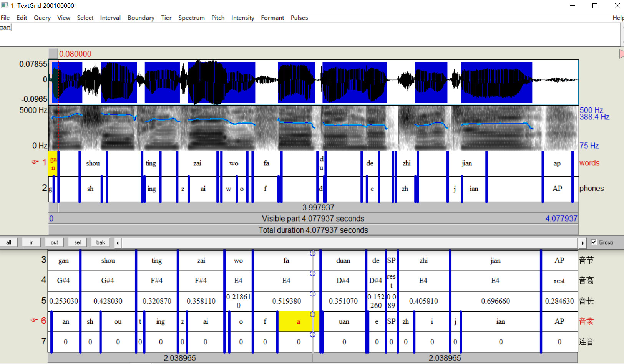Open the View menu

coord(64,18)
